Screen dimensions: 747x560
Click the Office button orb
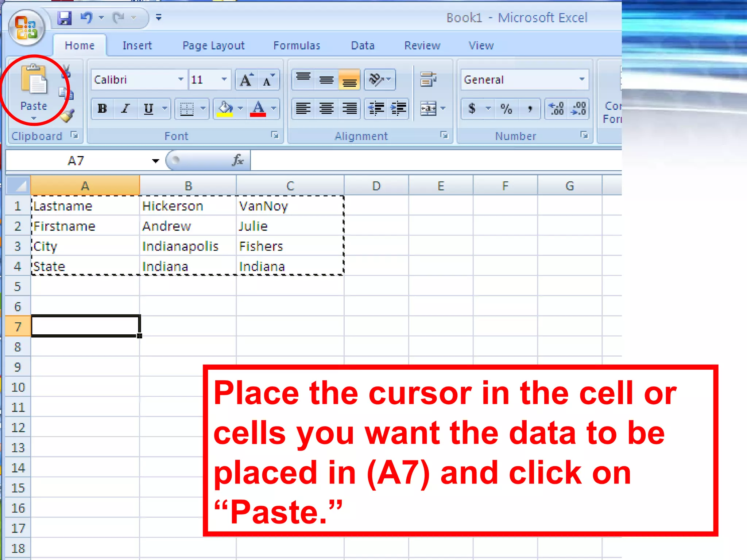27,28
